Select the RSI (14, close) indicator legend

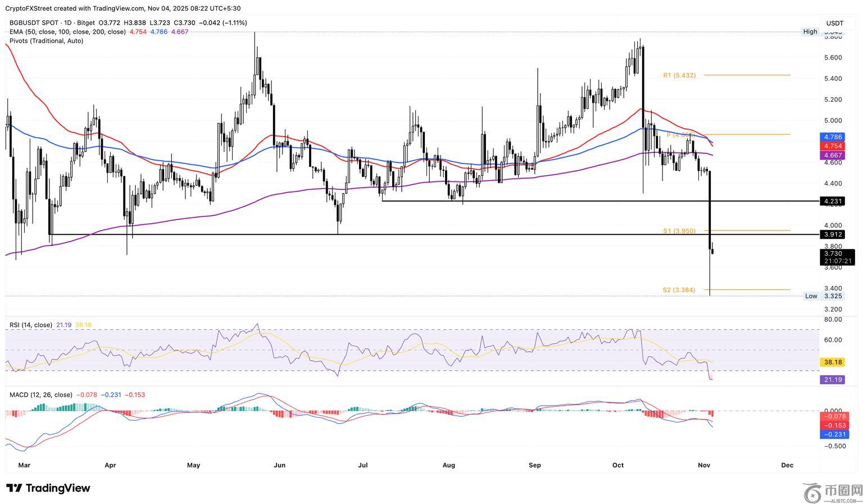coord(31,325)
